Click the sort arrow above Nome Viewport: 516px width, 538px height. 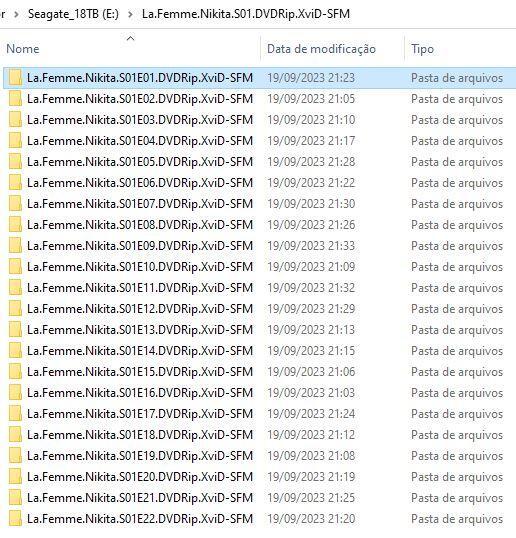click(x=130, y=38)
